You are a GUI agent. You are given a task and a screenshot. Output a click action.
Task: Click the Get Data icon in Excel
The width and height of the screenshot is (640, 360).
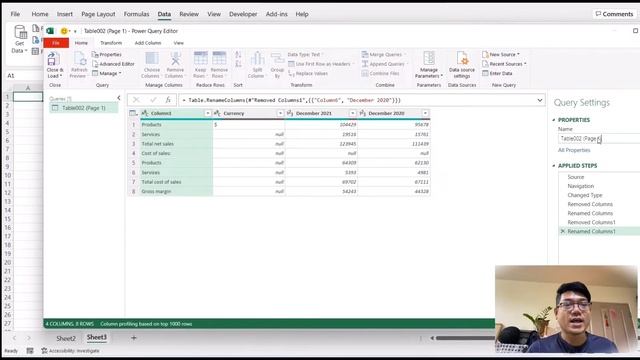(20, 32)
